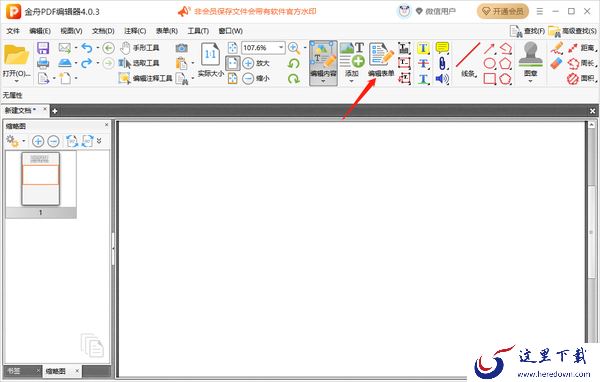Click the underline text T icon

pyautogui.click(x=423, y=78)
